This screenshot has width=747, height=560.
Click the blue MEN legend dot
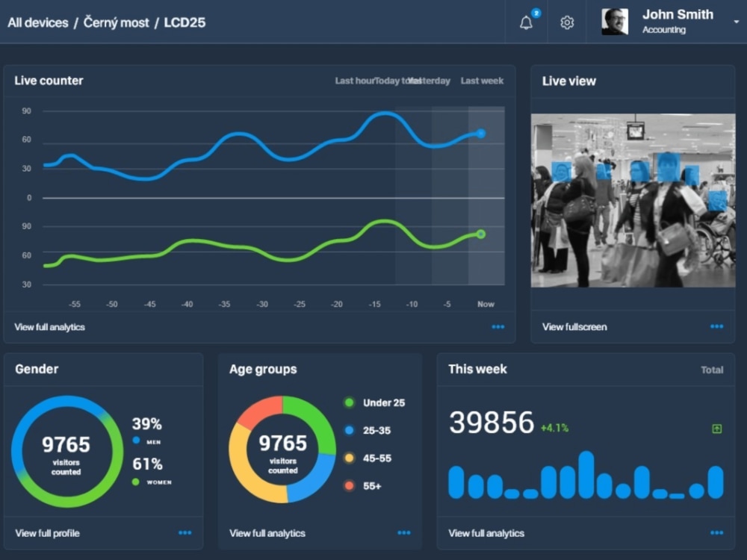[x=136, y=441]
